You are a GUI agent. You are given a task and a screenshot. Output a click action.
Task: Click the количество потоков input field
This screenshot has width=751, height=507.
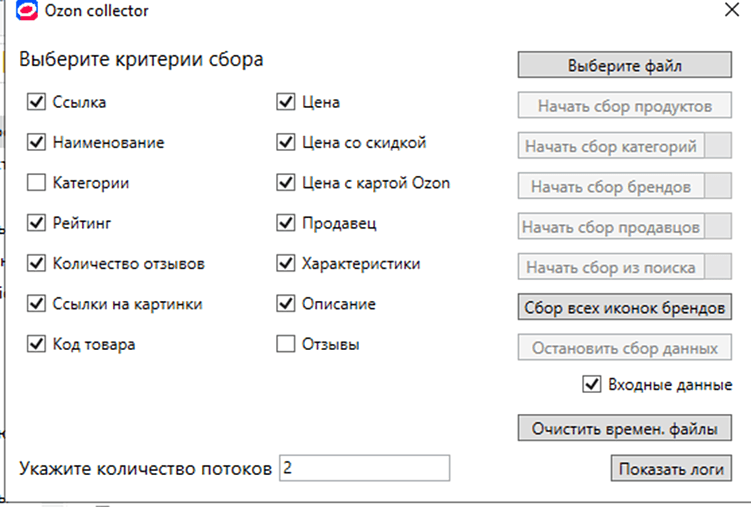pos(364,468)
